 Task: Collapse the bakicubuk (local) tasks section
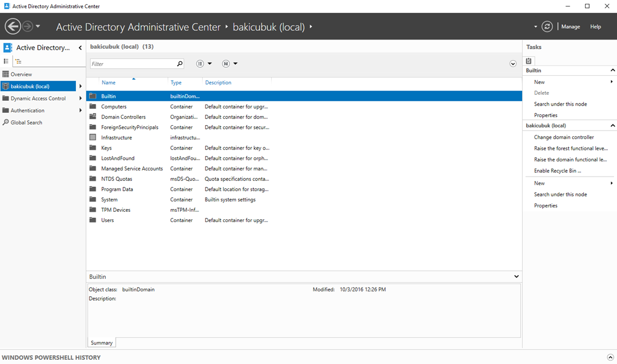tap(613, 125)
